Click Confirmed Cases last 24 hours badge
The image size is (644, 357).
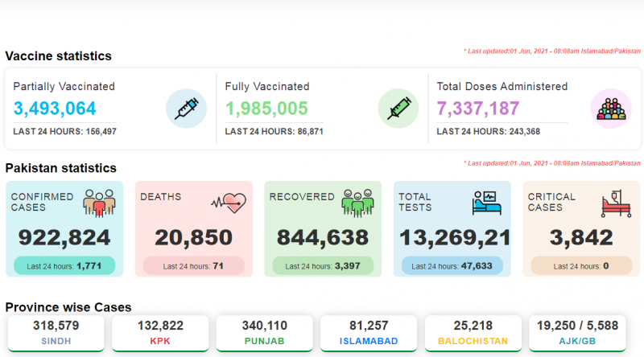[x=64, y=265]
